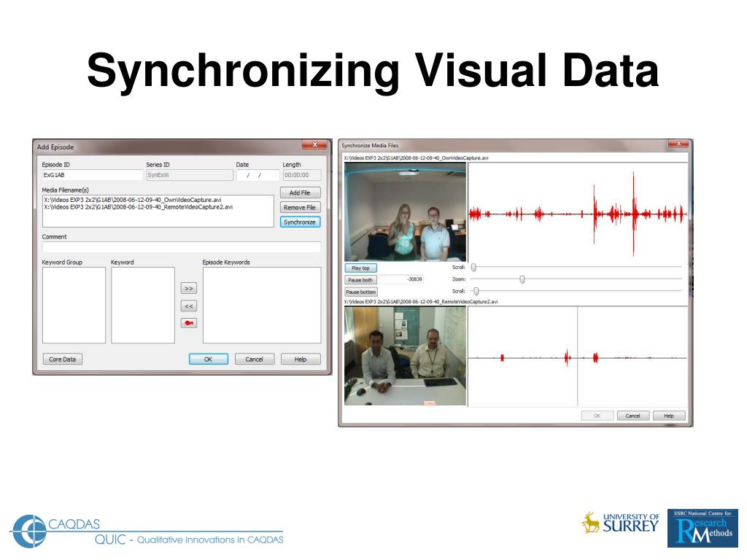
Task: Click the Keyword Group list box
Action: click(x=74, y=305)
